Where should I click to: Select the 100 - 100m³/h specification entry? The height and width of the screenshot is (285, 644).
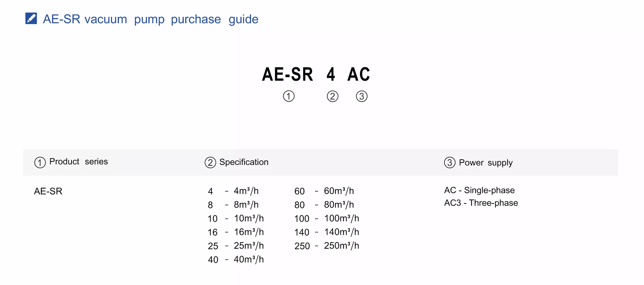327,218
